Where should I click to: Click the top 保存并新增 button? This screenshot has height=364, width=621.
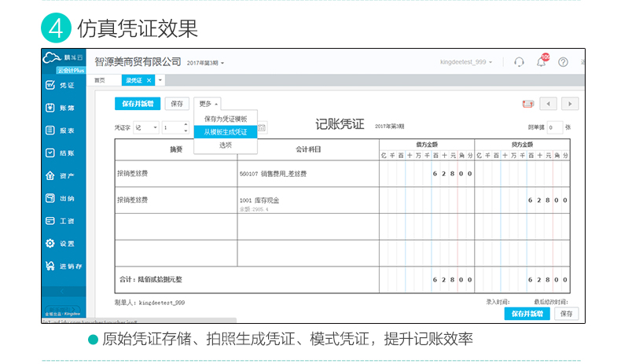coord(138,103)
